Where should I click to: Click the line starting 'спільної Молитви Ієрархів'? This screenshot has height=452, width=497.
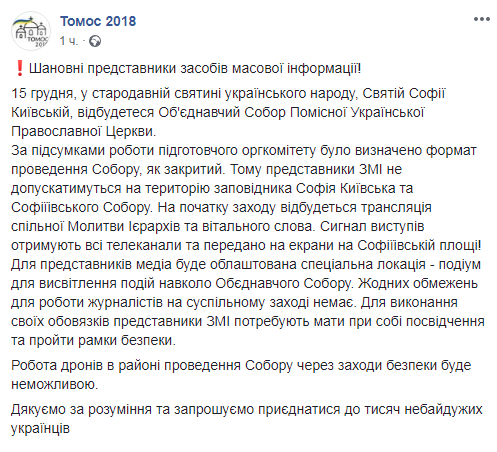pos(218,227)
